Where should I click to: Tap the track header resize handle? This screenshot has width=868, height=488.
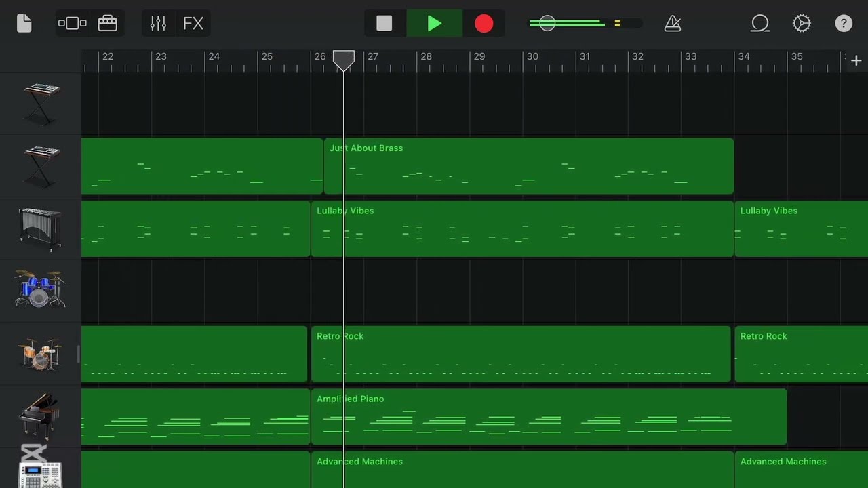click(79, 354)
